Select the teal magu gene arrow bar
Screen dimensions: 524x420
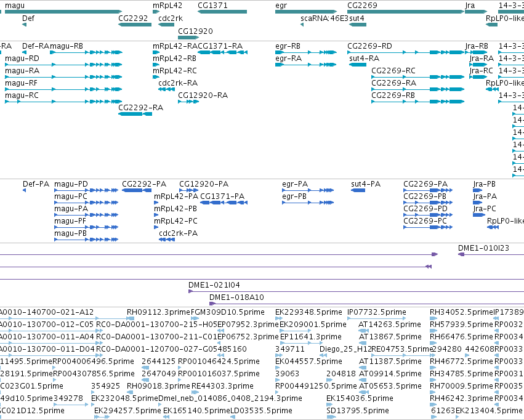pyautogui.click(x=63, y=12)
